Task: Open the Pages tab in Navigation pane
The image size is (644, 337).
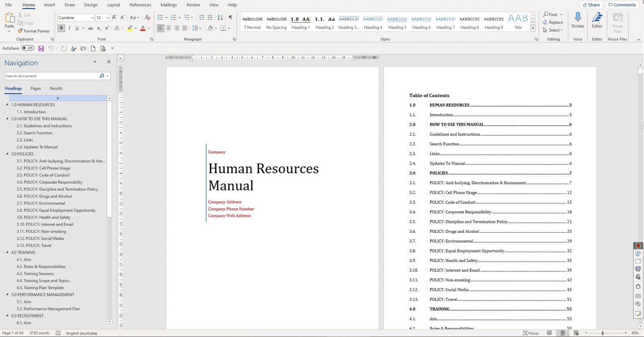Action: (35, 88)
